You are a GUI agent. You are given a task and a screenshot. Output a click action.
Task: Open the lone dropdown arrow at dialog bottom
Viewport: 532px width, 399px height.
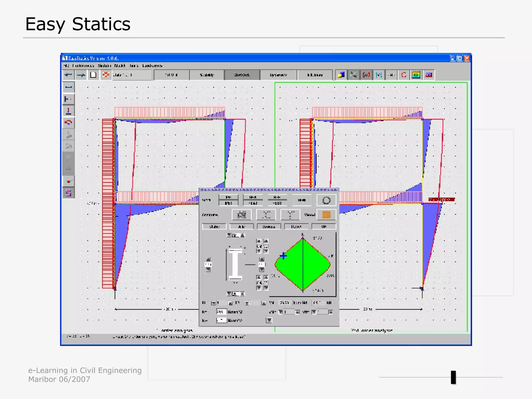(x=269, y=320)
